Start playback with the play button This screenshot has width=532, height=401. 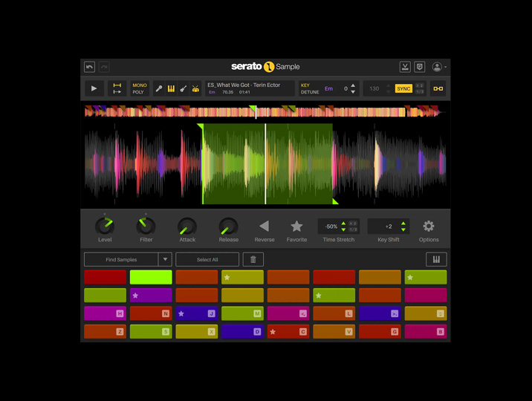[x=94, y=88]
